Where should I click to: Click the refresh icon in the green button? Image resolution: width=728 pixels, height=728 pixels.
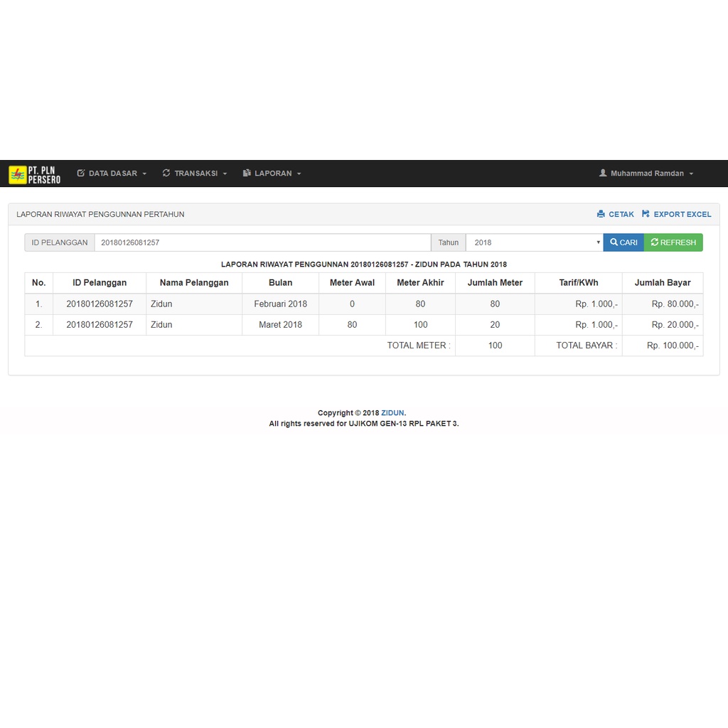click(655, 242)
